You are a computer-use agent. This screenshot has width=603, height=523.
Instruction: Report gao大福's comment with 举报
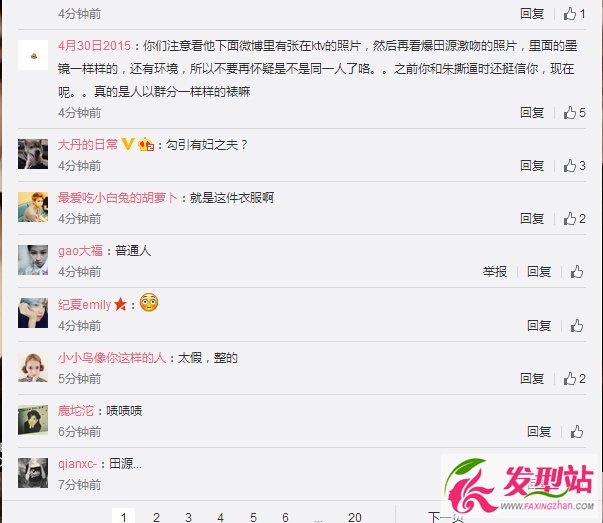[495, 272]
